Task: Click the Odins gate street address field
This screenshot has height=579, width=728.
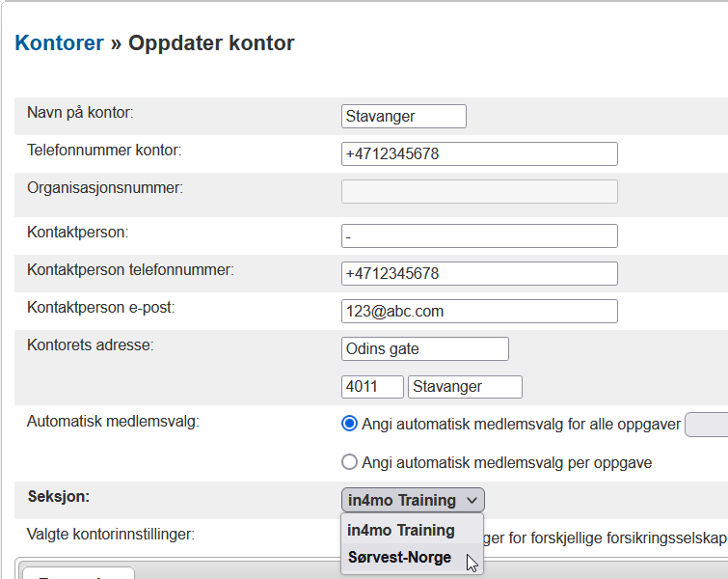Action: (424, 349)
